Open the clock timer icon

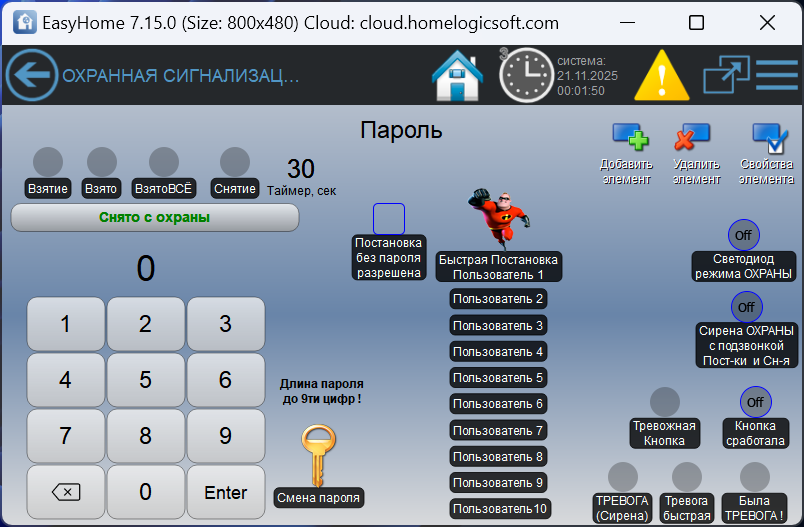(x=525, y=75)
